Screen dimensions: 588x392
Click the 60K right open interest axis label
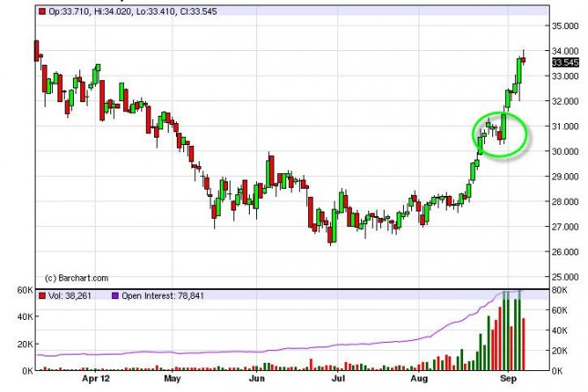coord(559,310)
